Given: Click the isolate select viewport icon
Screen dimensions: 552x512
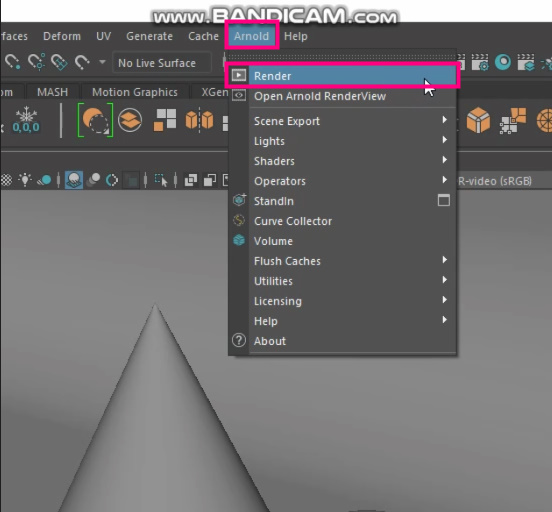Looking at the screenshot, I should 161,180.
